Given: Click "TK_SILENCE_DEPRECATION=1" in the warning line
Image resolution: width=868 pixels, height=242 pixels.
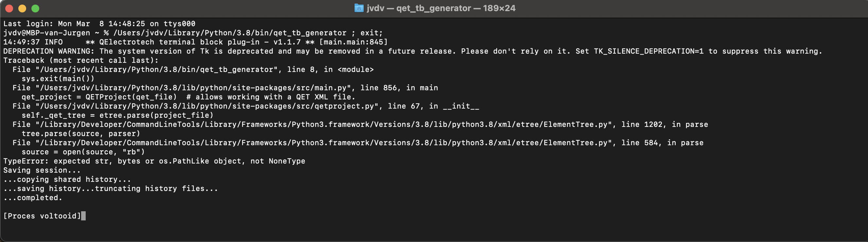Looking at the screenshot, I should coord(648,51).
